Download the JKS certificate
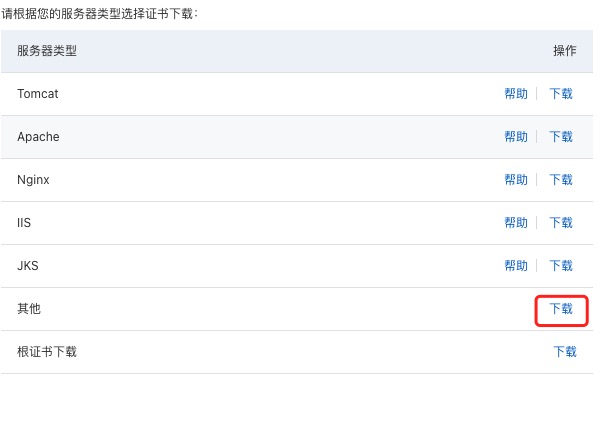The width and height of the screenshot is (606, 421). 561,266
